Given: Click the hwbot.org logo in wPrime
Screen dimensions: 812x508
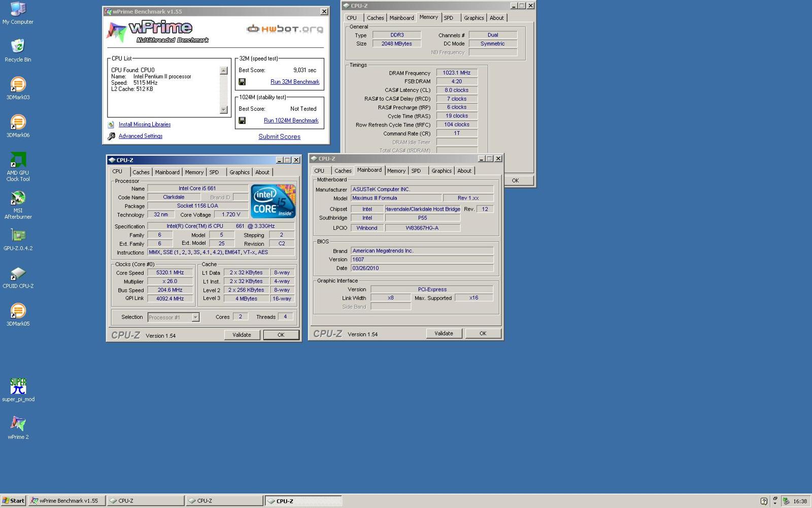Looking at the screenshot, I should pyautogui.click(x=285, y=28).
